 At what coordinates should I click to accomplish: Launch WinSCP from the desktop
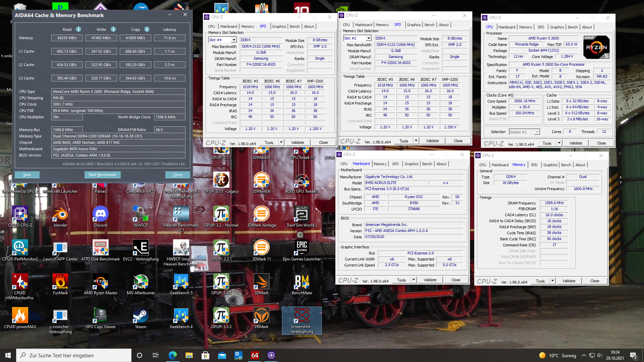(x=141, y=217)
